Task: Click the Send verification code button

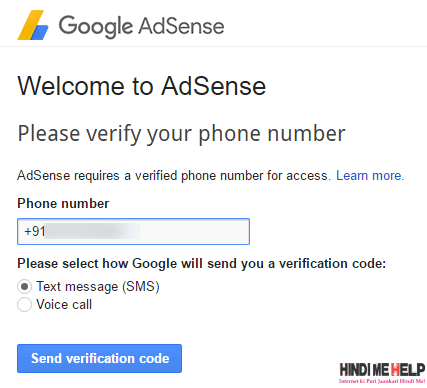Action: (99, 358)
